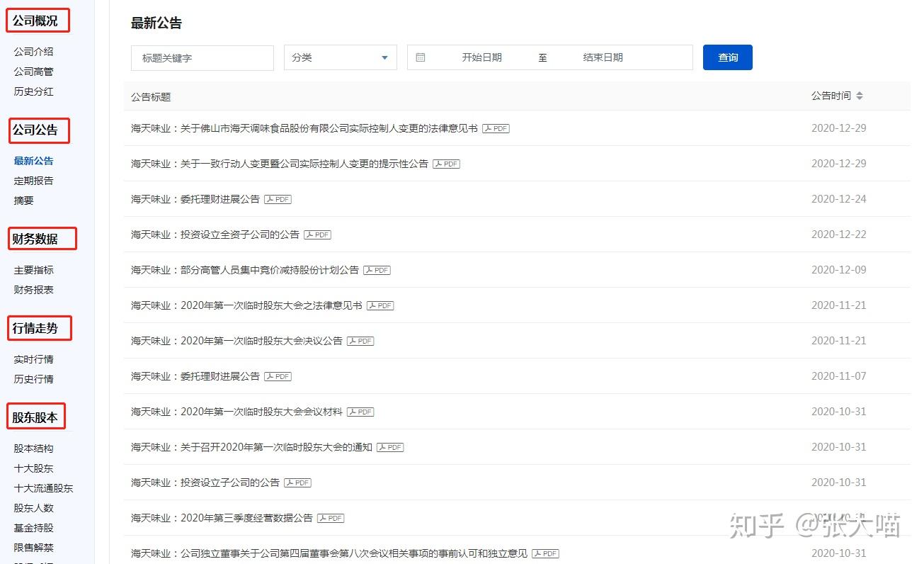924x564 pixels.
Task: Expand the 分类 category dropdown
Action: (x=341, y=57)
